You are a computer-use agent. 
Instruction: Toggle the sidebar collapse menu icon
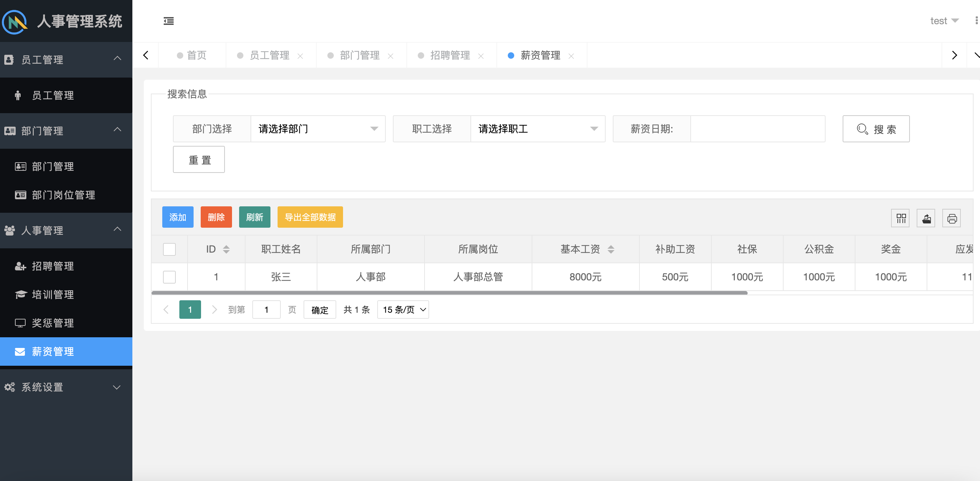[169, 21]
